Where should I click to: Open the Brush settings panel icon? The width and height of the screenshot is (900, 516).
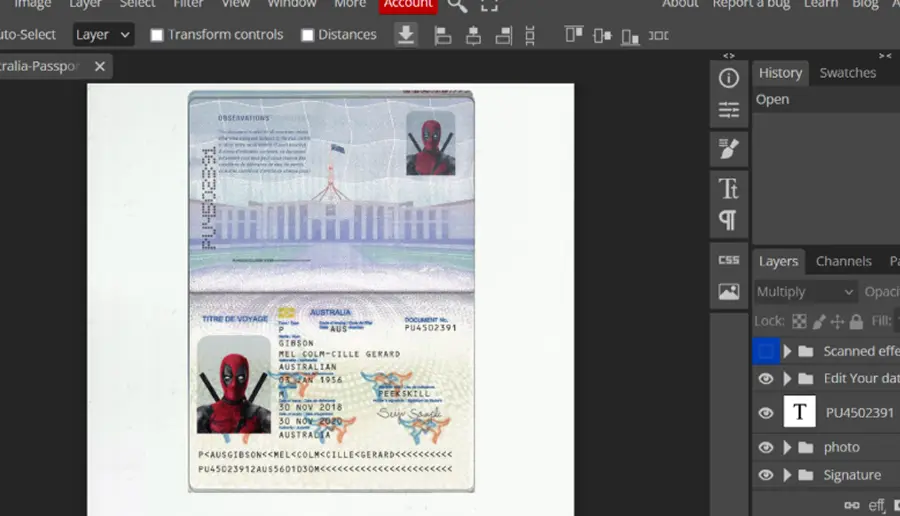coord(728,149)
